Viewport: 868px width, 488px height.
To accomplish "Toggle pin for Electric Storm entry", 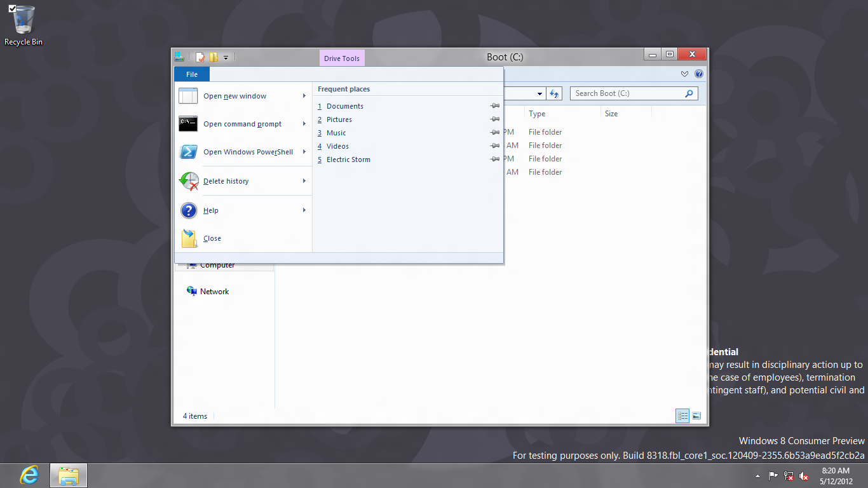I will pyautogui.click(x=495, y=159).
